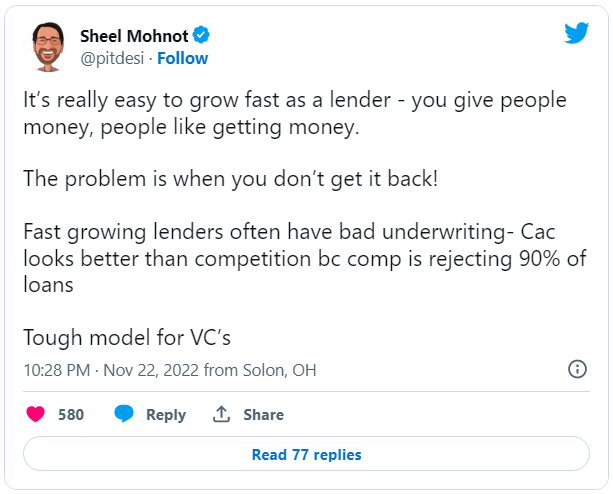
Task: Open Sheel Mohnot's profile avatar
Action: [48, 47]
